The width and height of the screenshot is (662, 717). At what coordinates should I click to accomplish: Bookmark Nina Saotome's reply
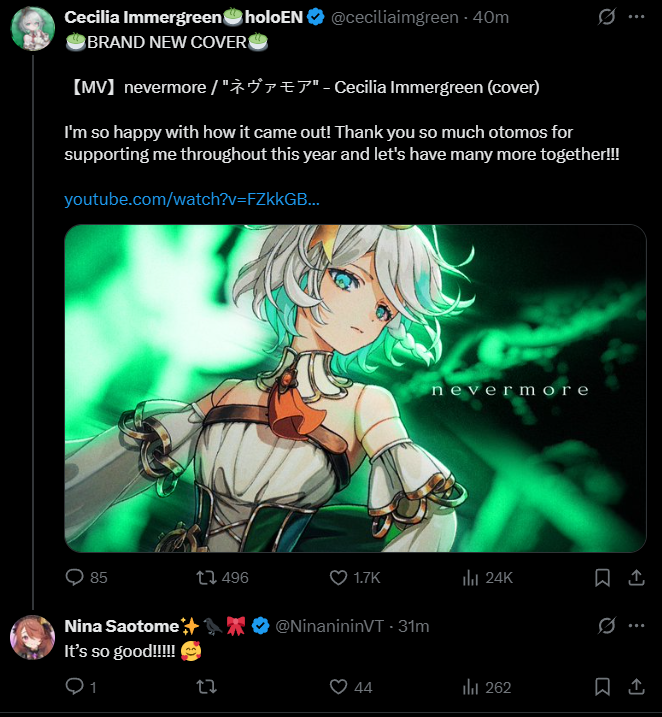[602, 687]
